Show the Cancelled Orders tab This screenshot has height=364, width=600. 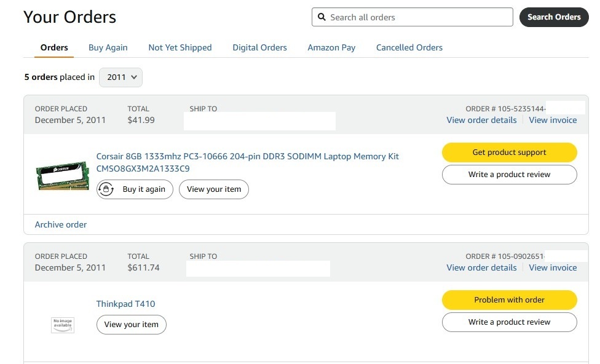(x=409, y=47)
